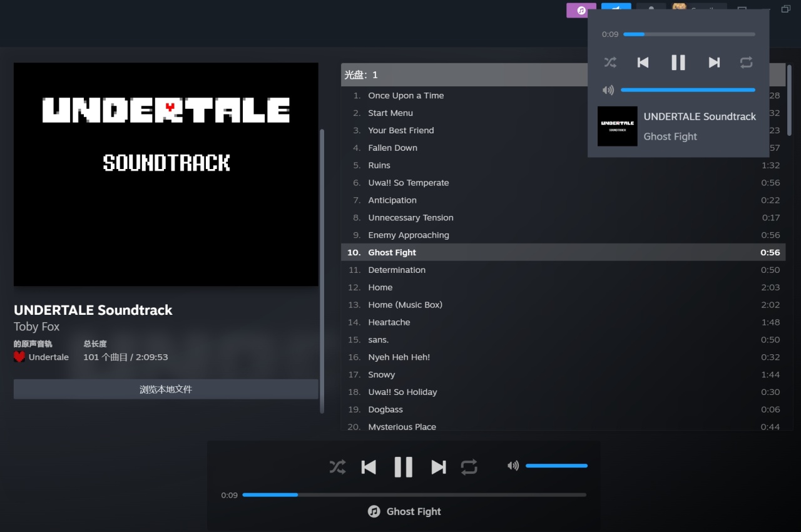Pause playback in the popup mini player

point(678,62)
